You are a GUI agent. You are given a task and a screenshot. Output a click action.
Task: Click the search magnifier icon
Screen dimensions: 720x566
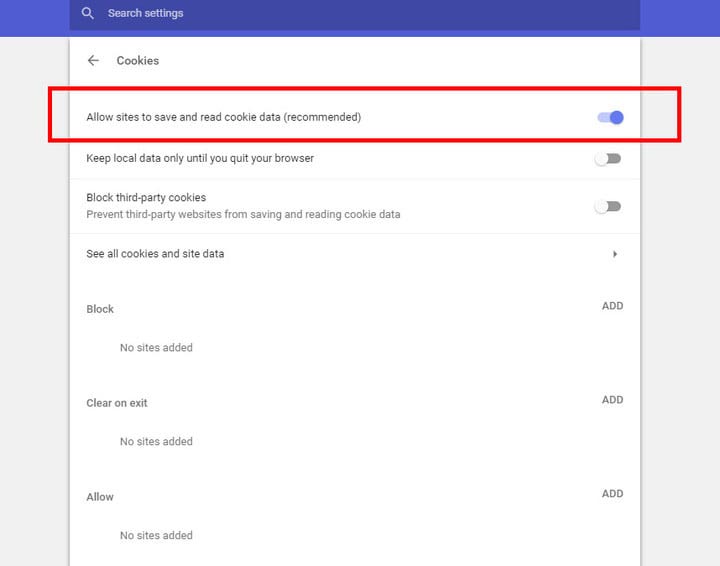click(x=87, y=13)
